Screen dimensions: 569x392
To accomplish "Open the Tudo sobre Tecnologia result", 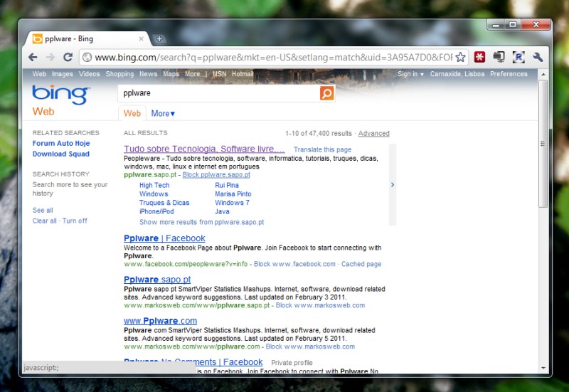I will pos(204,149).
